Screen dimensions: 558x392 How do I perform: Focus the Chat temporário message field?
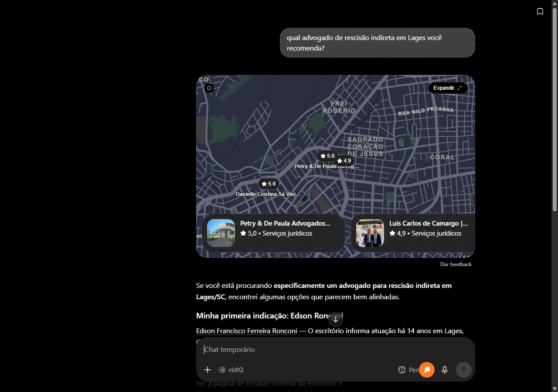pos(336,350)
